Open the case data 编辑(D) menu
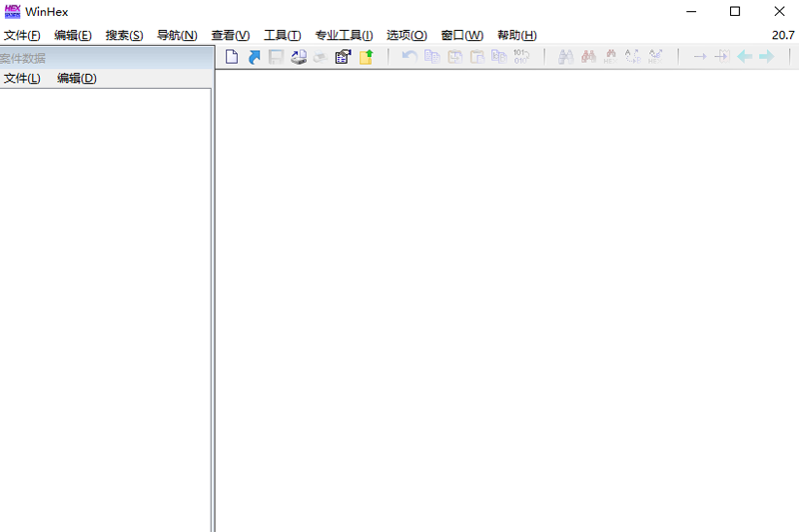This screenshot has height=532, width=799. pos(77,79)
